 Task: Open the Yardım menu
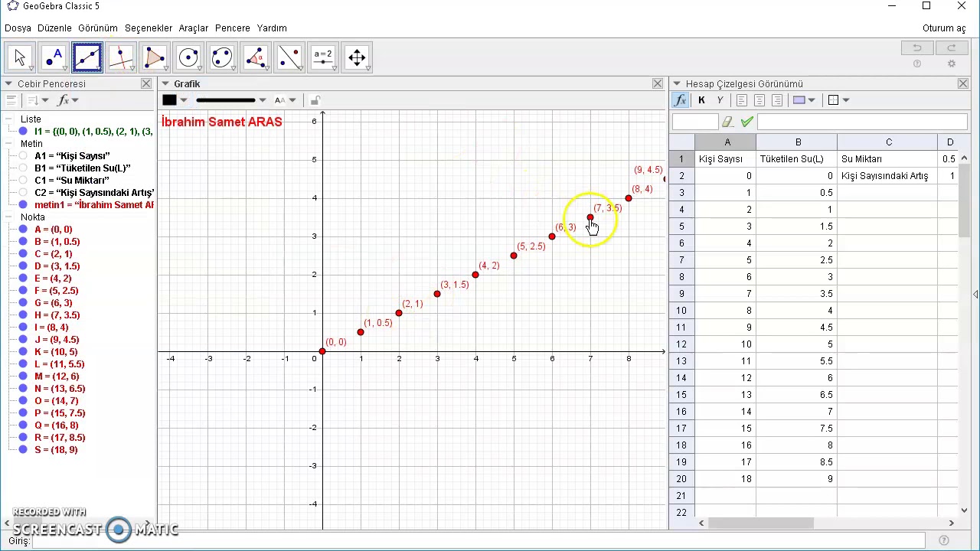(x=272, y=28)
